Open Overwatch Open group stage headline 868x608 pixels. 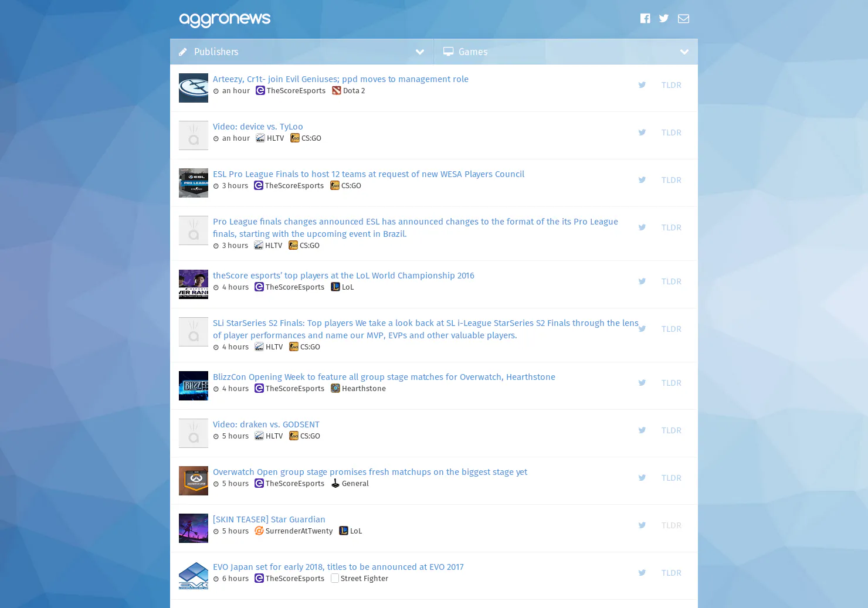(369, 472)
